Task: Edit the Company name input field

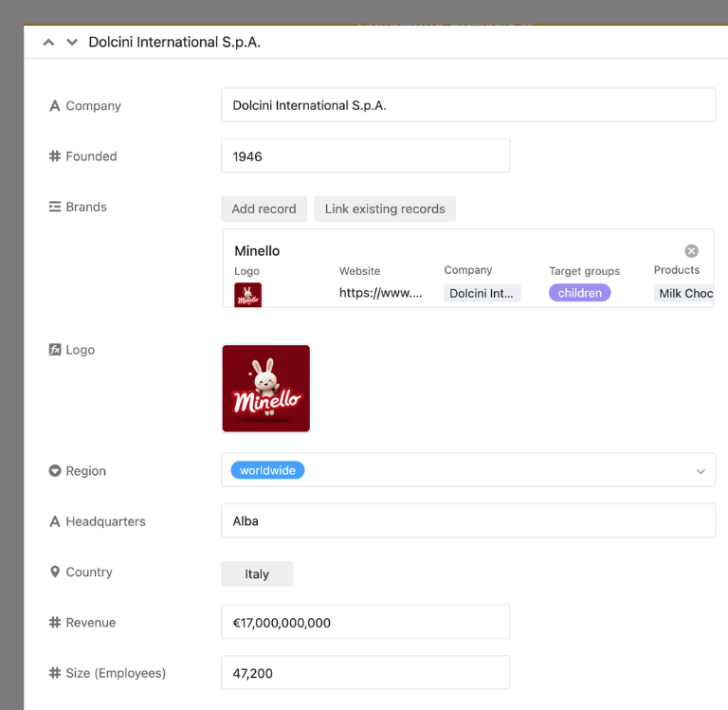Action: tap(468, 105)
